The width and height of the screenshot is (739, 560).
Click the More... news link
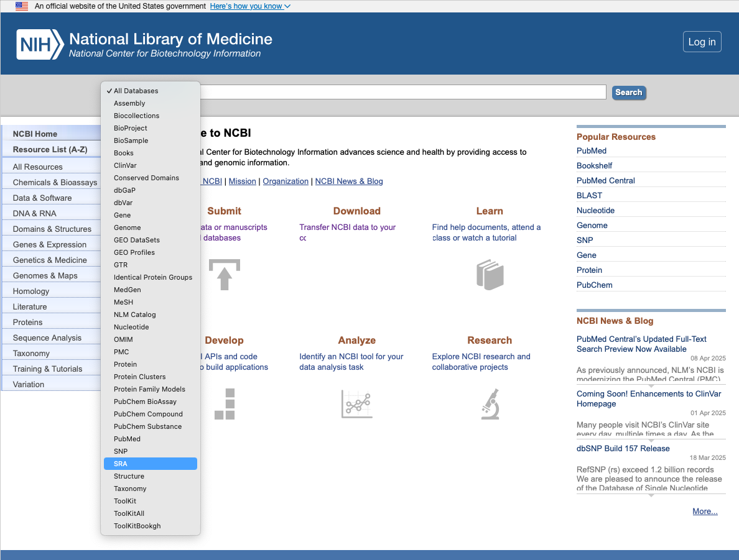point(705,511)
